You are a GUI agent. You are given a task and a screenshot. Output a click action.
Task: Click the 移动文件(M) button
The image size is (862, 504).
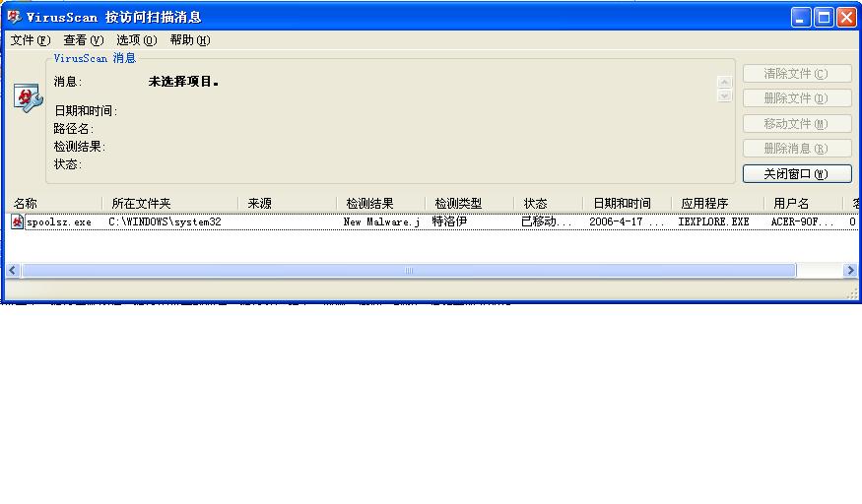(x=797, y=124)
